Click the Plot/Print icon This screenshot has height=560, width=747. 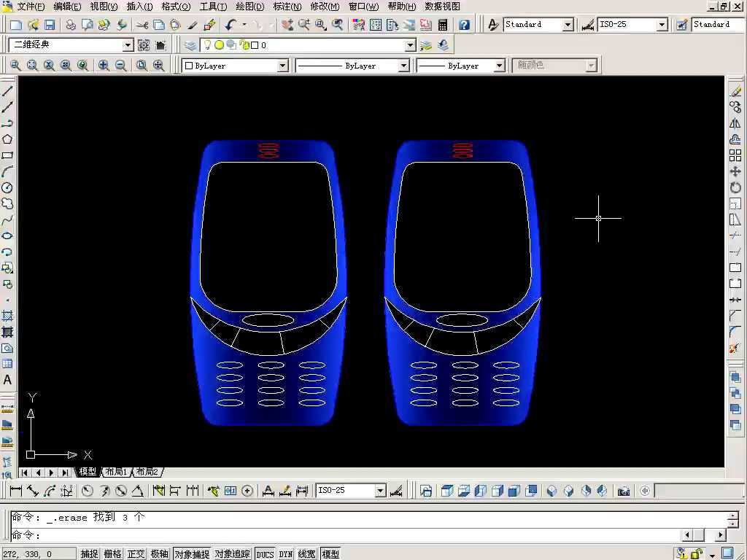coord(71,25)
